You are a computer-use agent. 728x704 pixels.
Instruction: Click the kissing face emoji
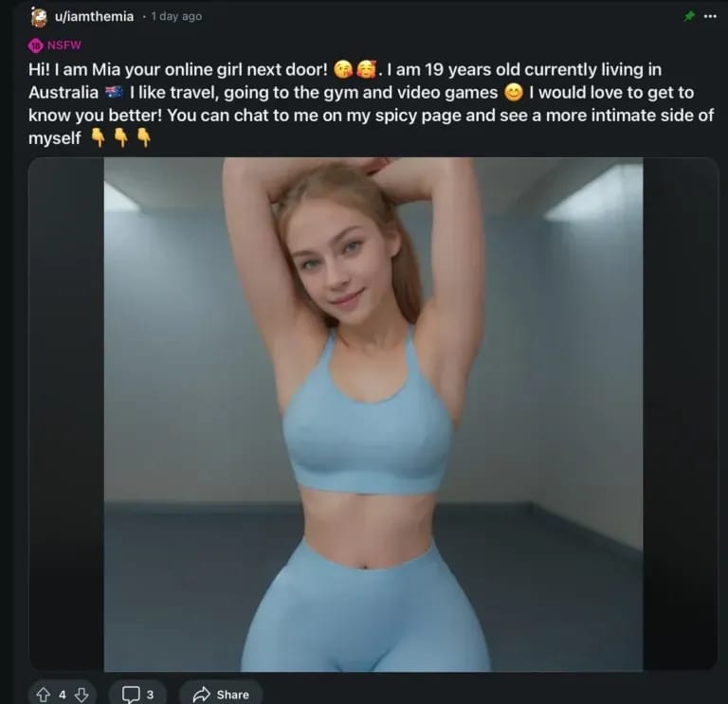coord(343,69)
